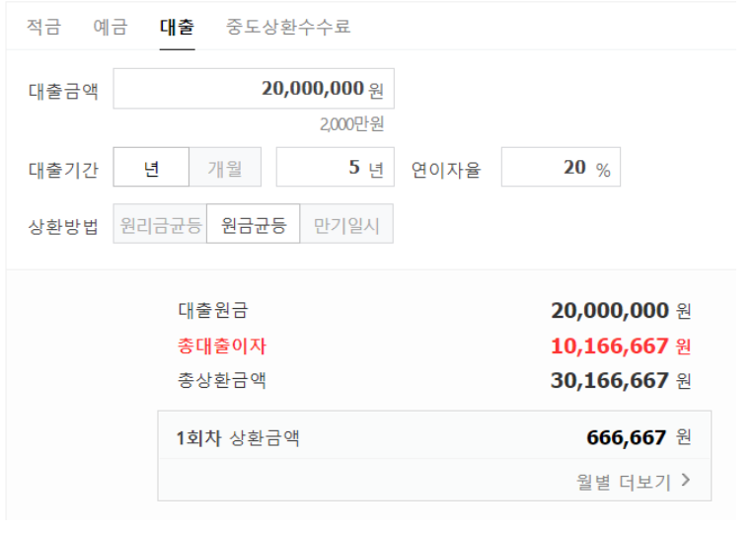Click total repayment value 30,166,667 원

(621, 380)
